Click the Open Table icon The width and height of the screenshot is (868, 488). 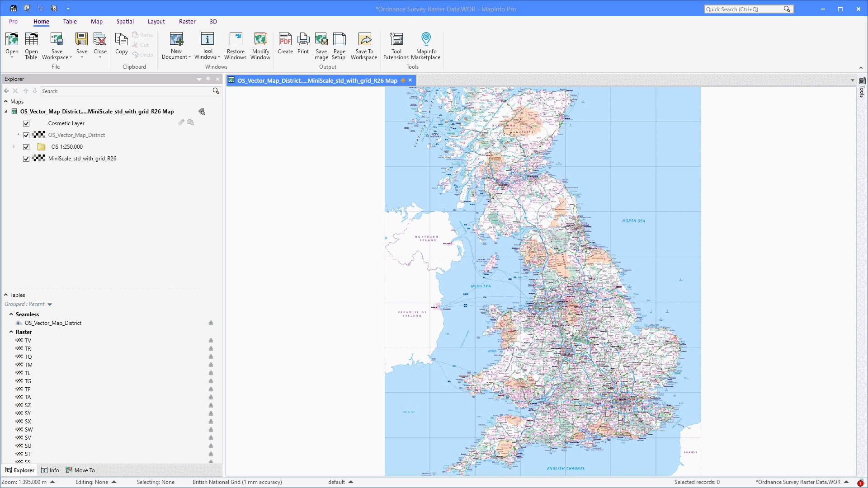click(31, 39)
